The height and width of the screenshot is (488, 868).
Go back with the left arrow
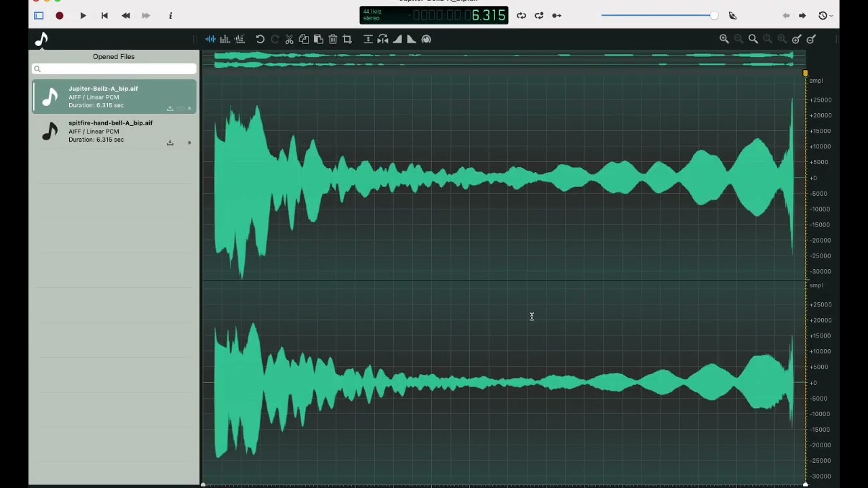786,16
